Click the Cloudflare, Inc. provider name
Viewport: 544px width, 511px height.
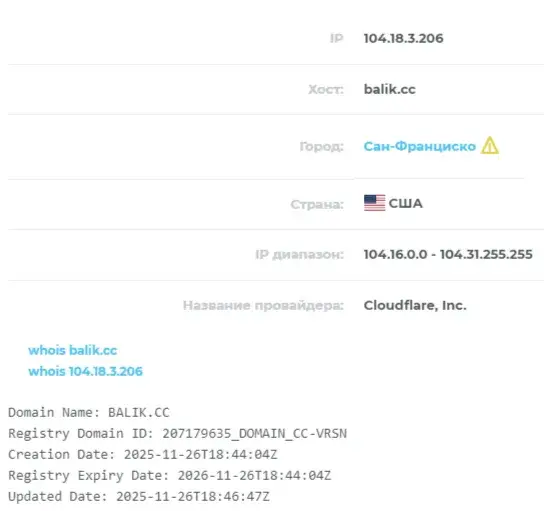coord(415,305)
